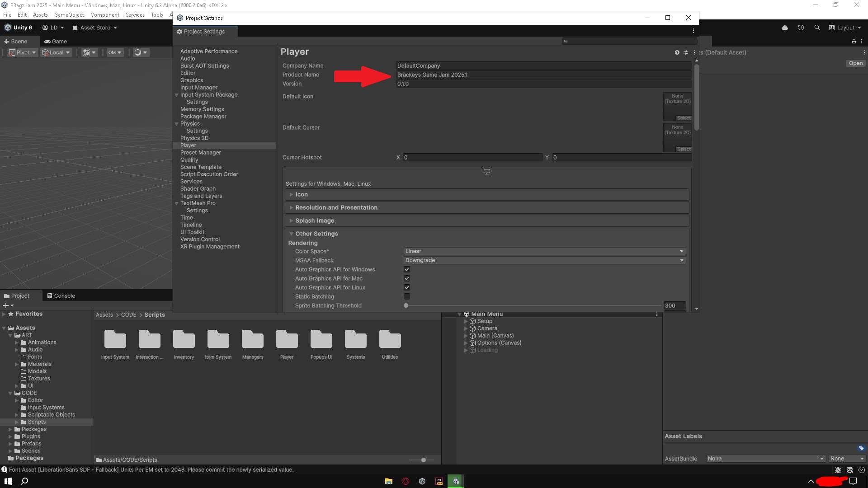This screenshot has height=488, width=868.
Task: Click the debug mode bug icon in status bar
Action: [x=838, y=470]
